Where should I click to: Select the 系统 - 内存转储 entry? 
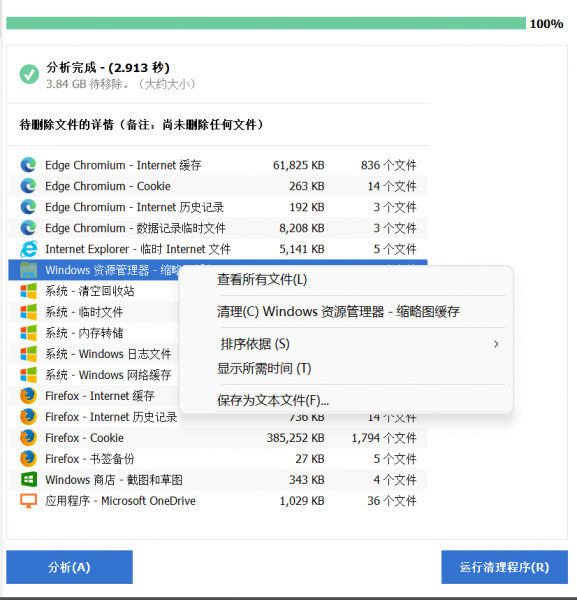click(x=84, y=333)
